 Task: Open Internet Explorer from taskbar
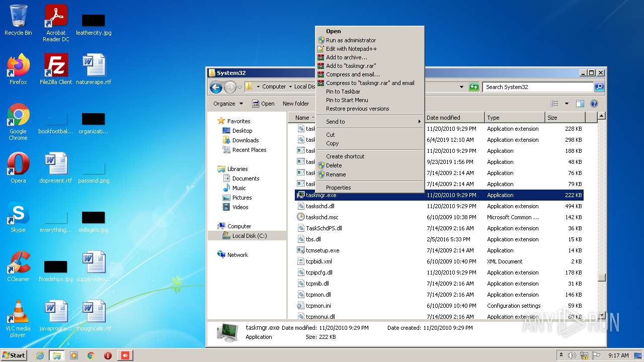[40, 355]
